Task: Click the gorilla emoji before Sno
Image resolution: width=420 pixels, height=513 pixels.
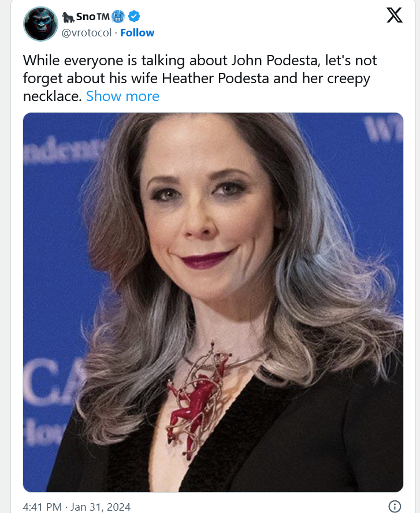Action: (68, 17)
